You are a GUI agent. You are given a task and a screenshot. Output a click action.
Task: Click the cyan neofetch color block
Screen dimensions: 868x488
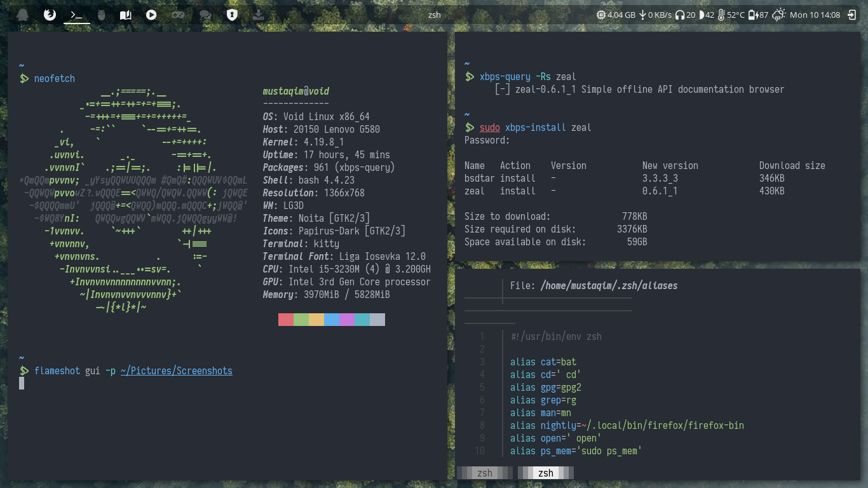coord(362,320)
